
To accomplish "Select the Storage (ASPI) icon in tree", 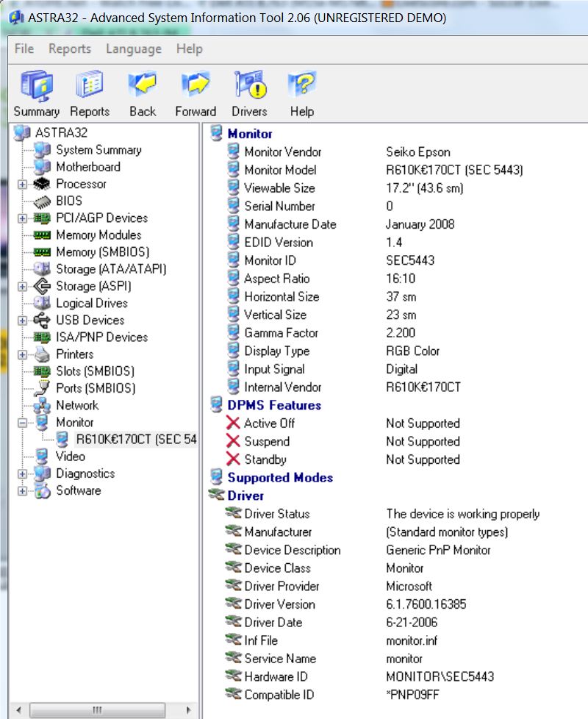I will point(42,286).
